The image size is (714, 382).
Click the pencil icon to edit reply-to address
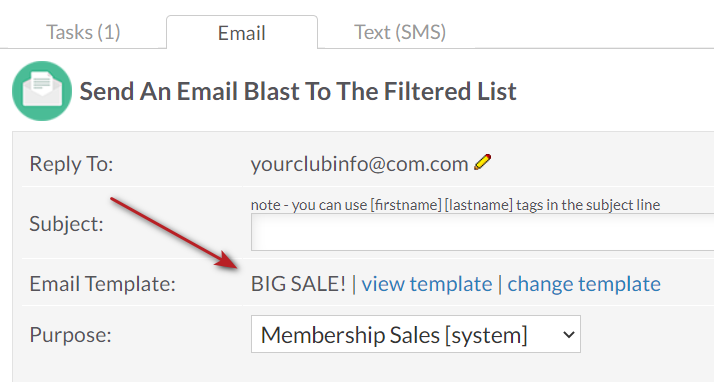[482, 163]
